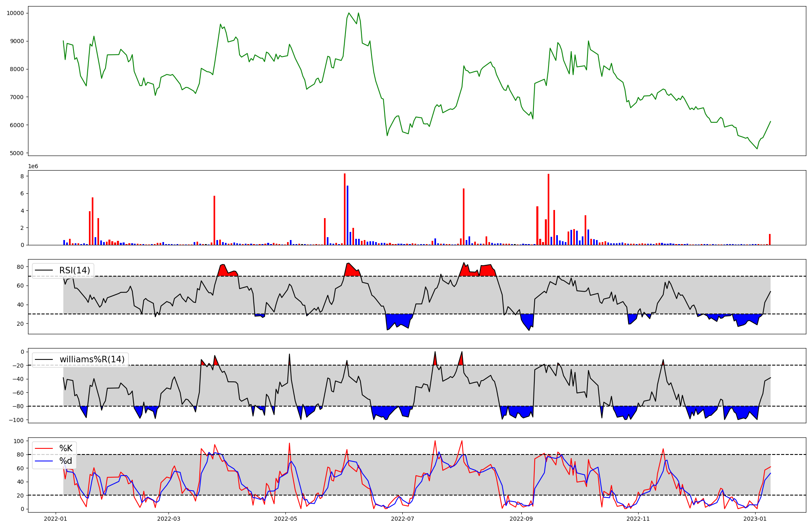Click the %d legend entry text
The image size is (812, 528).
click(x=66, y=461)
